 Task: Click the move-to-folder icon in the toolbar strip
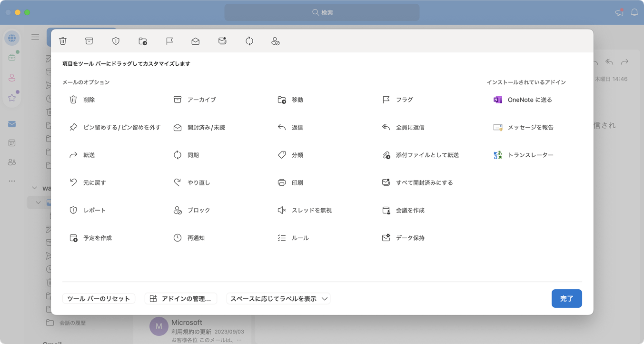click(143, 41)
